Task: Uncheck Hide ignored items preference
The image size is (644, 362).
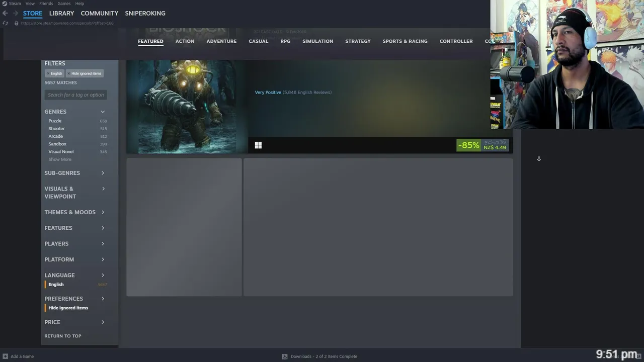Action: point(68,308)
